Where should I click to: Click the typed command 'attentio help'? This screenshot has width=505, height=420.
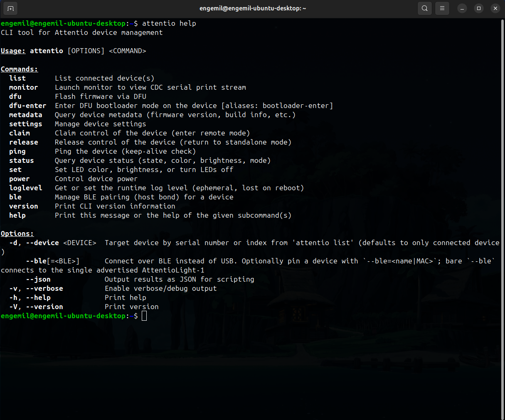tap(169, 24)
